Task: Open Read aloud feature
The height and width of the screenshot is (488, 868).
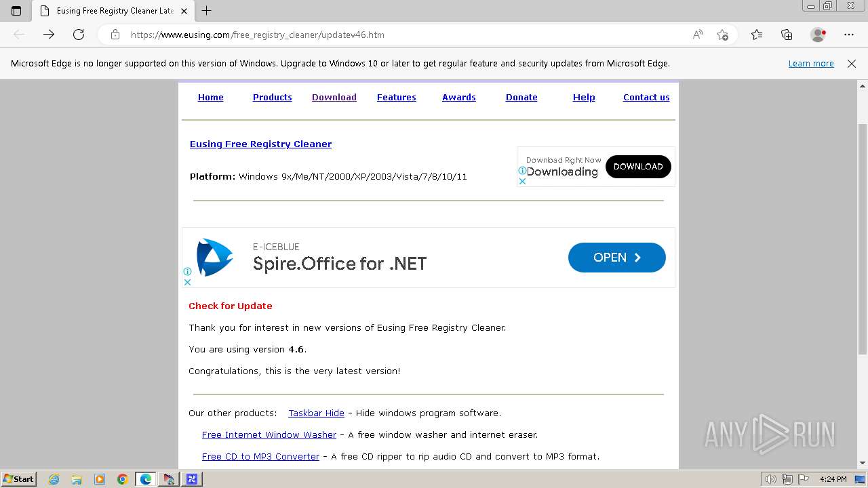Action: pyautogui.click(x=698, y=35)
